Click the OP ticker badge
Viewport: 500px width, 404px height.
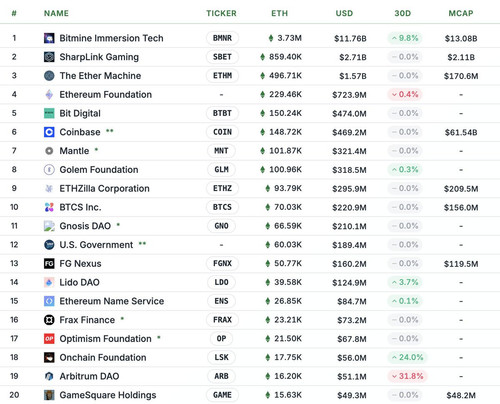(x=221, y=339)
